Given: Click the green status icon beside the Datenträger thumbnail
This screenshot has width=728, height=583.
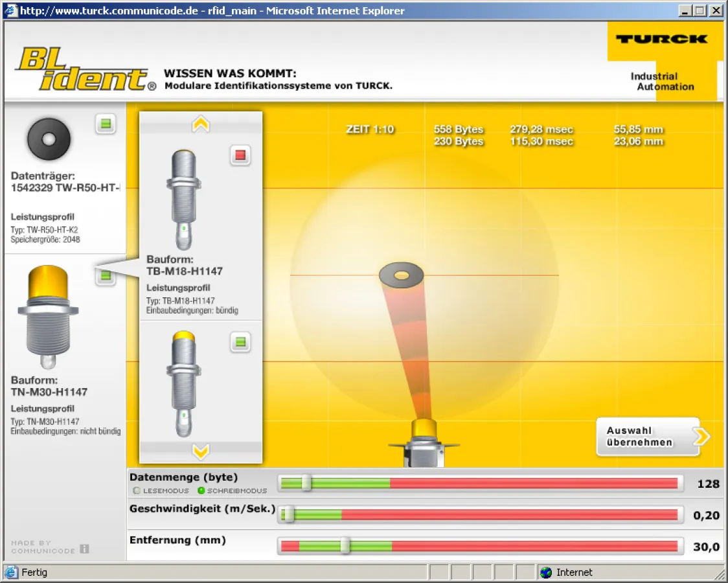Looking at the screenshot, I should tap(106, 124).
